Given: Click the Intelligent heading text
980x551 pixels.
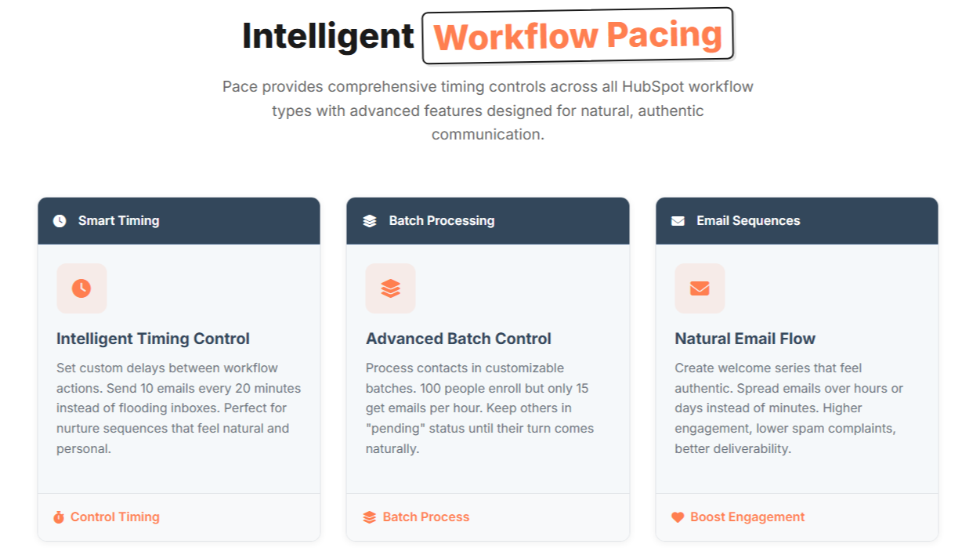Looking at the screenshot, I should click(x=328, y=34).
